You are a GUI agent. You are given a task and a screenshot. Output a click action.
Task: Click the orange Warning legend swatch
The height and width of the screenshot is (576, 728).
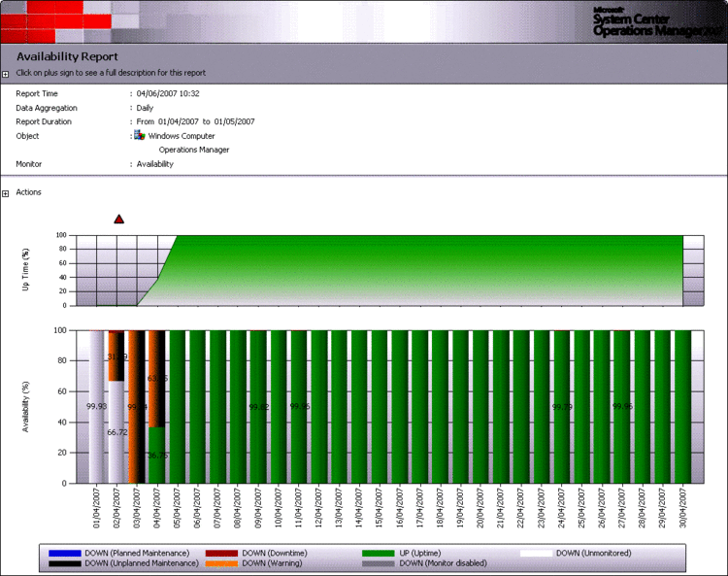[221, 562]
